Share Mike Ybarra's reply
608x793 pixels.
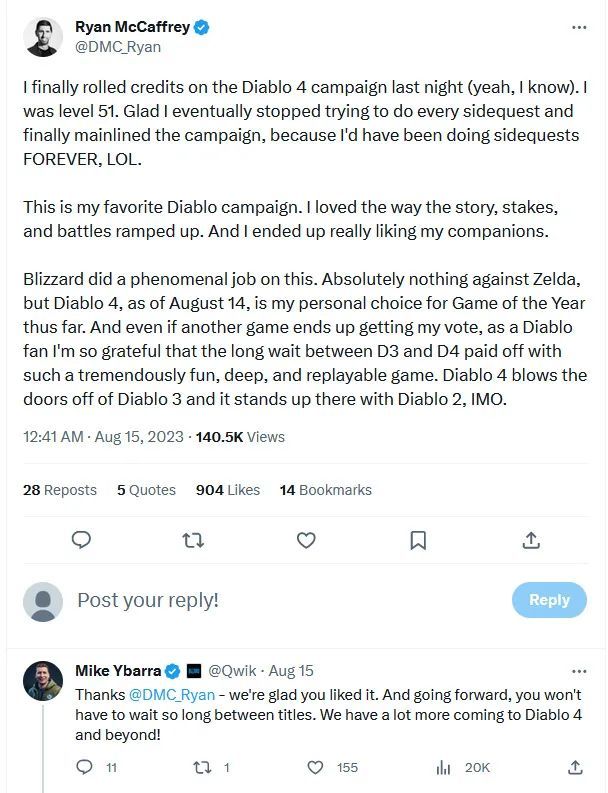(x=575, y=767)
